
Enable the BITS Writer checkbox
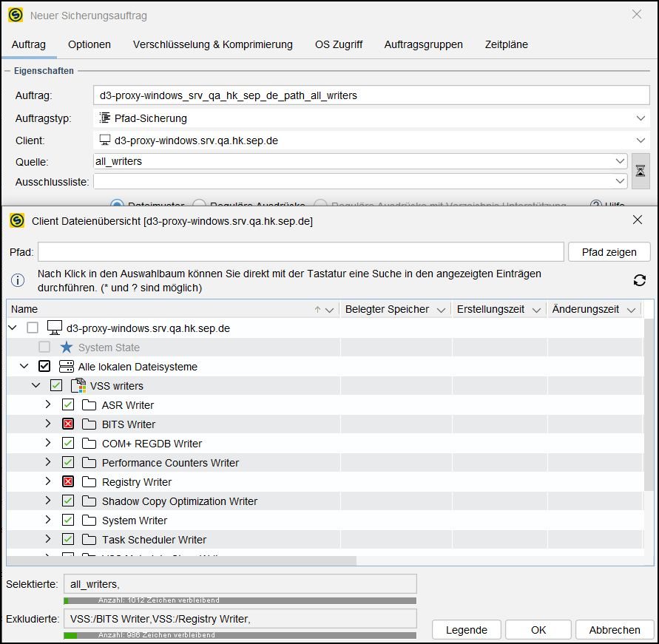[67, 424]
